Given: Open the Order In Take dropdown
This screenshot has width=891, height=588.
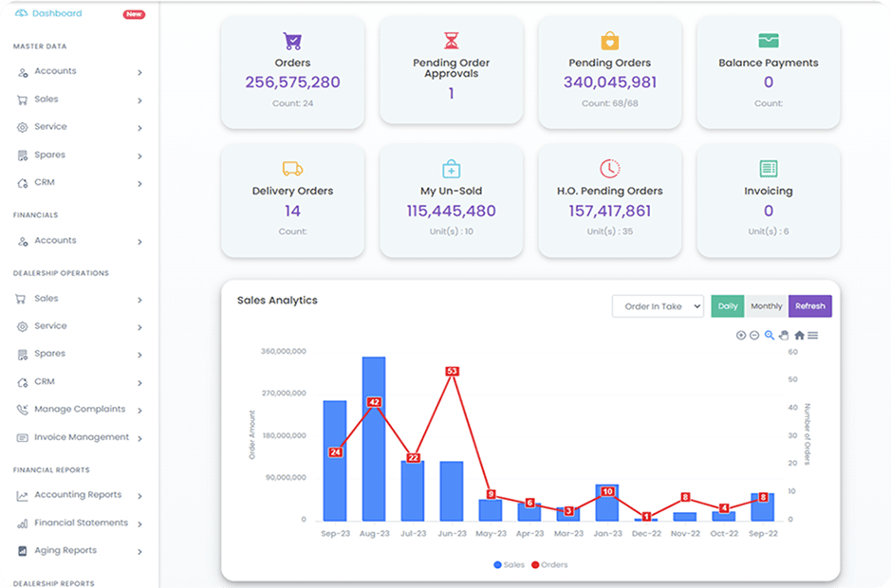Looking at the screenshot, I should (x=658, y=306).
